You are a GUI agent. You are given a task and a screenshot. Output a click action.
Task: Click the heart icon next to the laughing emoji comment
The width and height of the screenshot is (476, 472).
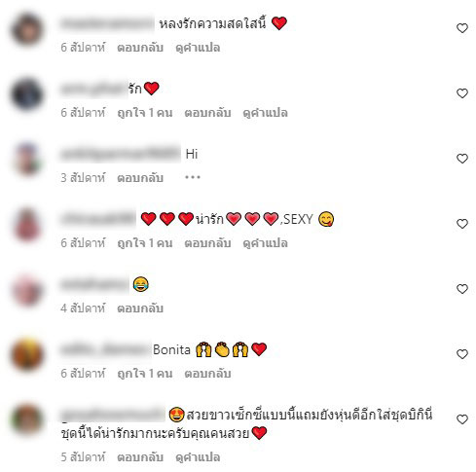click(x=462, y=289)
